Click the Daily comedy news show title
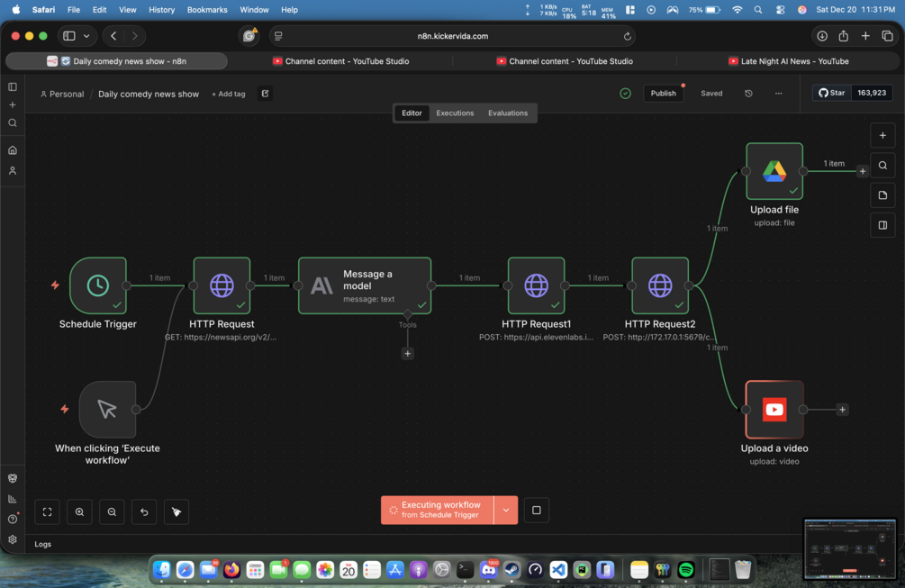 [149, 94]
